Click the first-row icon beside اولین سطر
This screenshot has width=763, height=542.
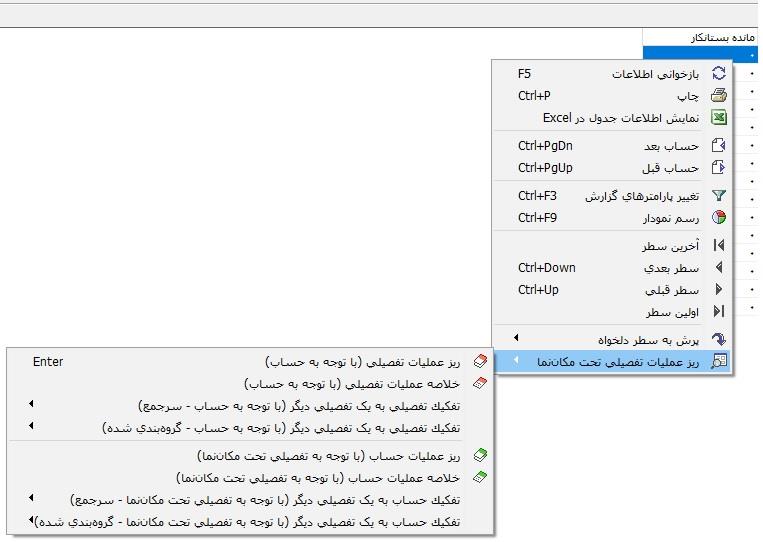[717, 312]
